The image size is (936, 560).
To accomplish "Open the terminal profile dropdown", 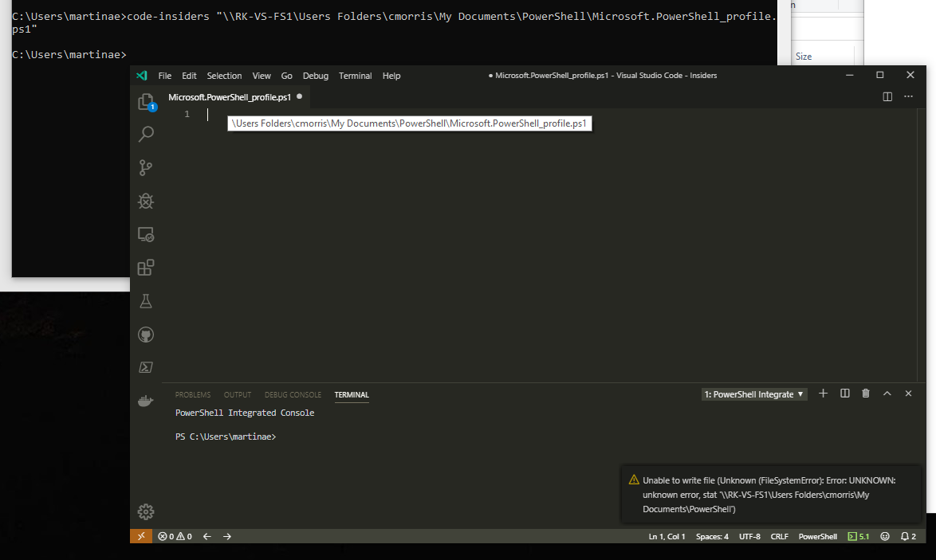I will (x=753, y=394).
